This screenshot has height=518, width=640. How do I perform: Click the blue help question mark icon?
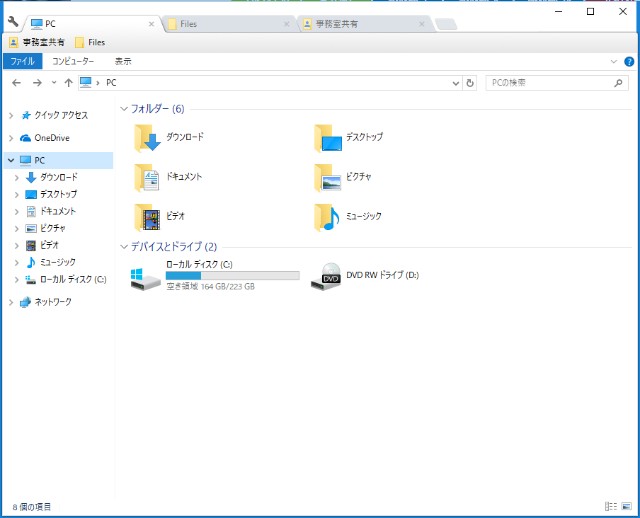pyautogui.click(x=627, y=61)
